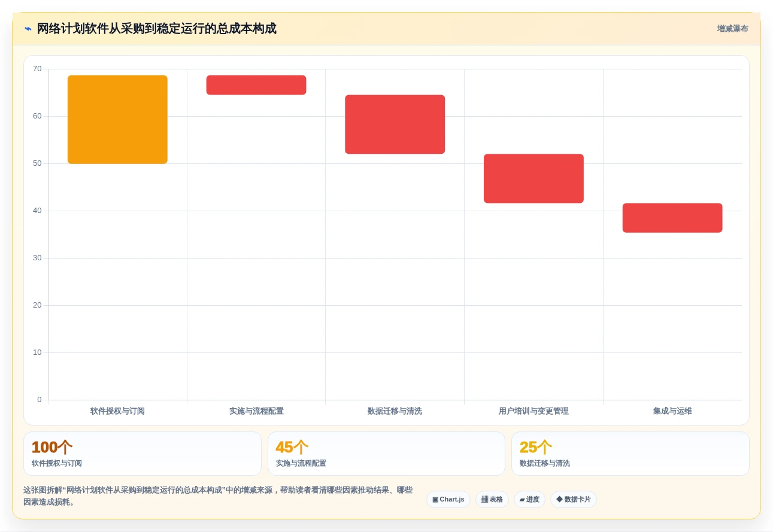773x532 pixels.
Task: Select the red 实施与流程配置 bar
Action: click(x=256, y=85)
